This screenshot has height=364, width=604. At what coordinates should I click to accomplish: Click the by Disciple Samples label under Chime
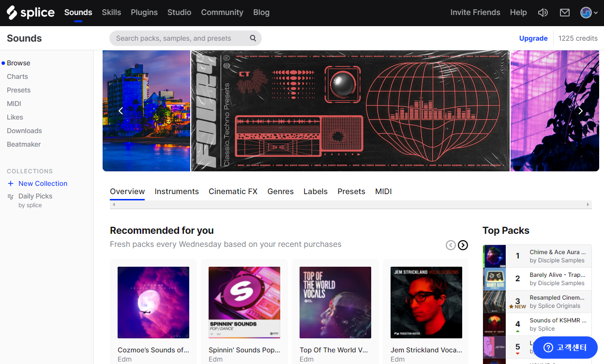click(557, 260)
